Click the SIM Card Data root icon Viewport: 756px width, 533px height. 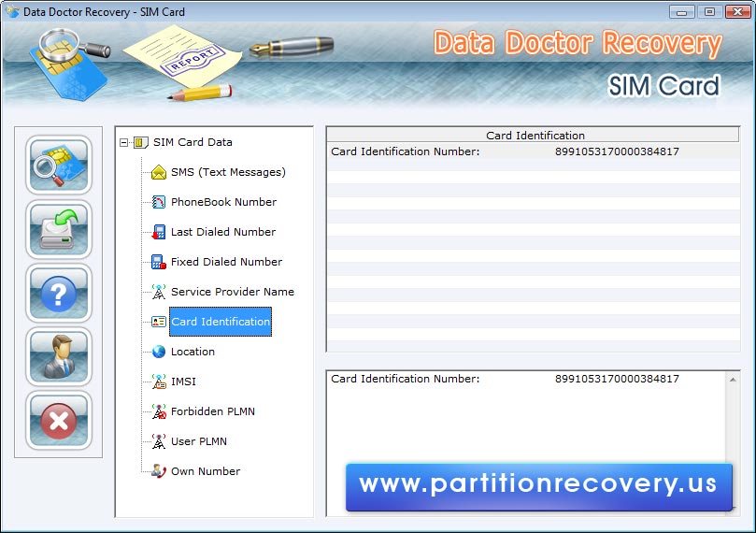click(140, 142)
